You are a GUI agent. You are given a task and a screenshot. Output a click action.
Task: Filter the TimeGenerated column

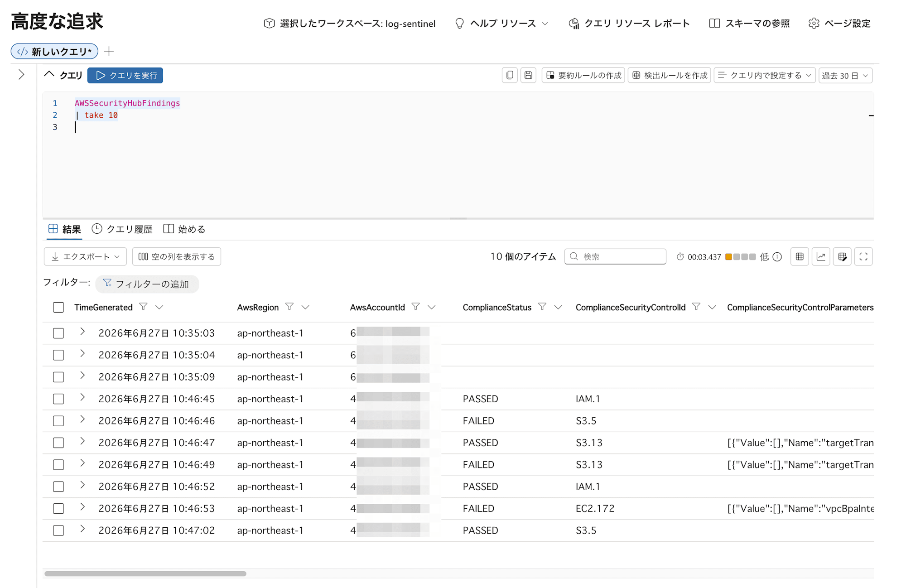[x=143, y=307]
